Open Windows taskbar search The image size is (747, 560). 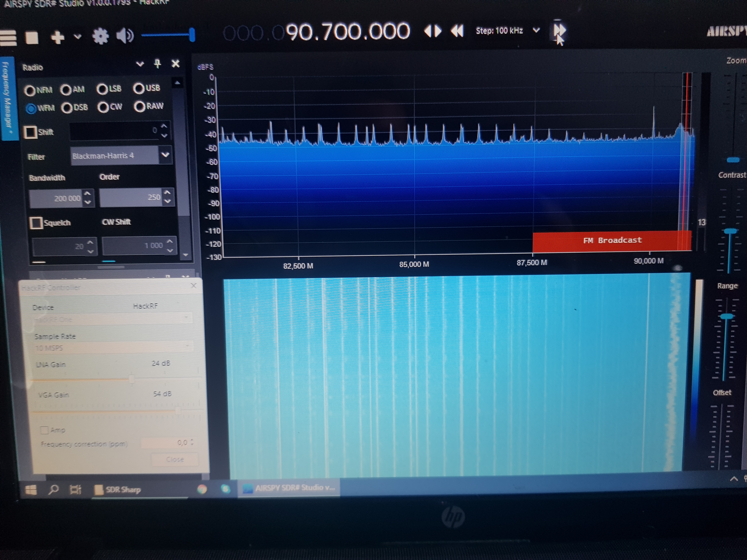(x=53, y=489)
